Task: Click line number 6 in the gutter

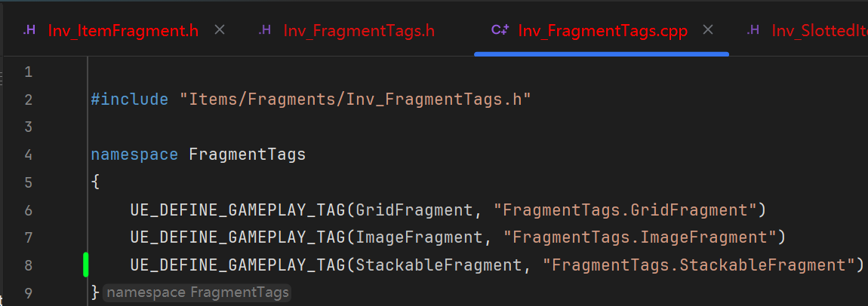Action: (28, 210)
